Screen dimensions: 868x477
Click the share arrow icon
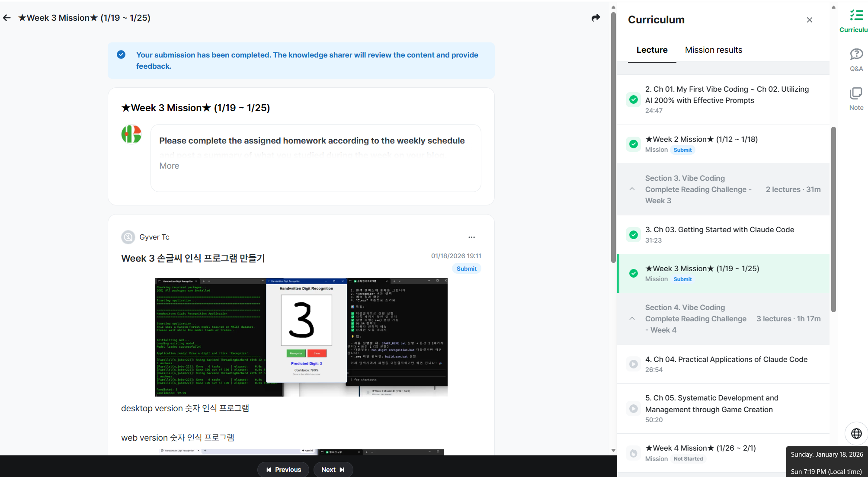click(x=596, y=18)
